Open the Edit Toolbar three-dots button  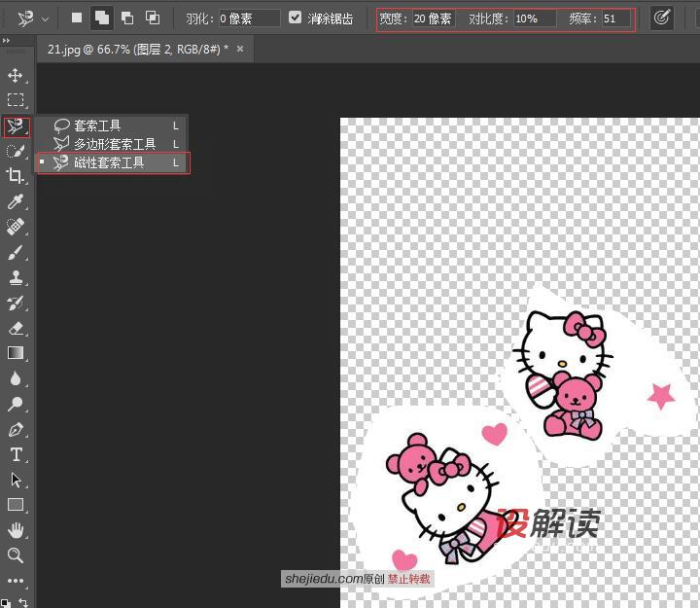(16, 581)
